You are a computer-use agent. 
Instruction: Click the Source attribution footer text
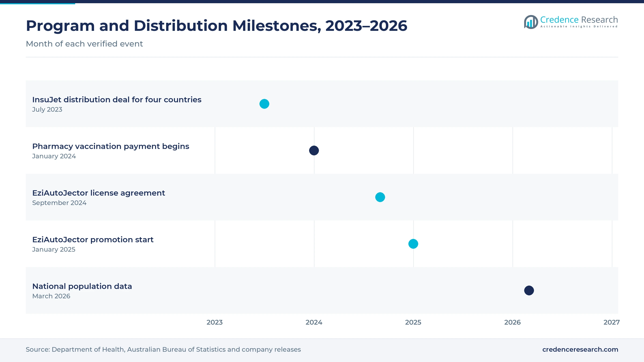163,349
